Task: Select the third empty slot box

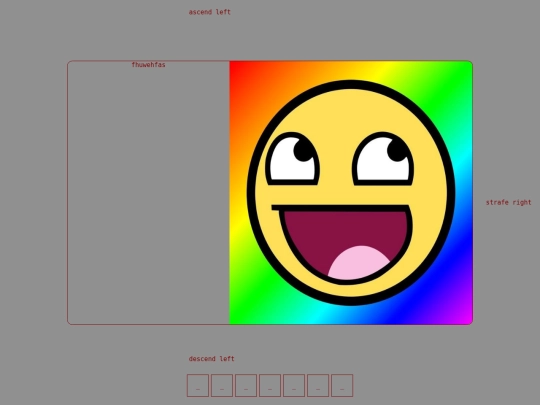Action: click(x=246, y=385)
